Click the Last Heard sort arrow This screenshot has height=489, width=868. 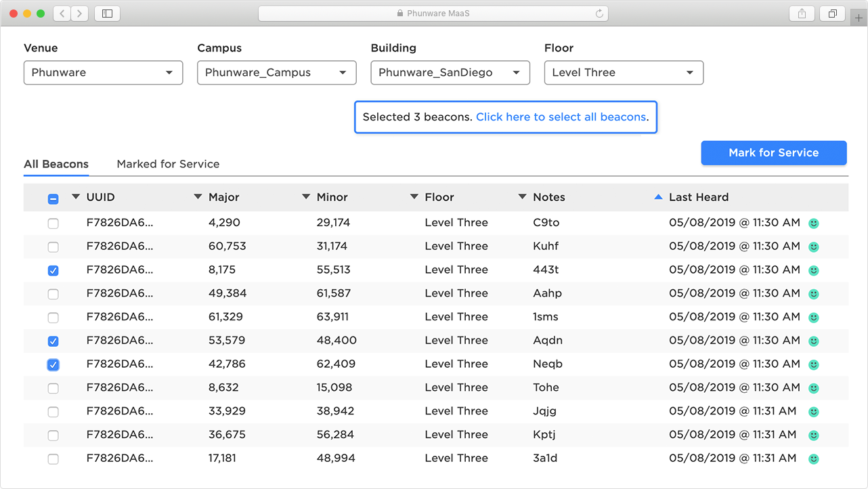coord(658,197)
